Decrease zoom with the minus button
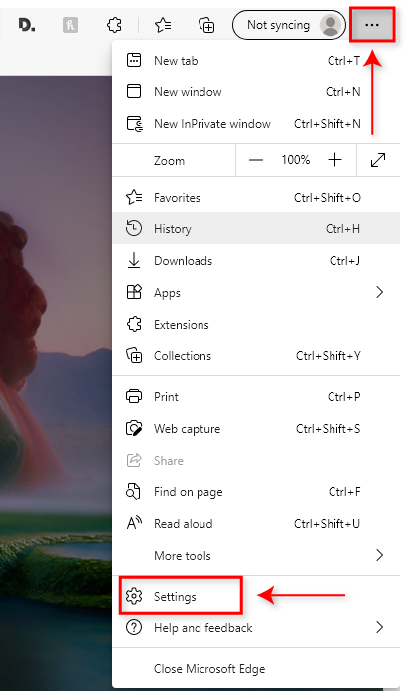Screen dimensions: 408x691 [x=256, y=160]
